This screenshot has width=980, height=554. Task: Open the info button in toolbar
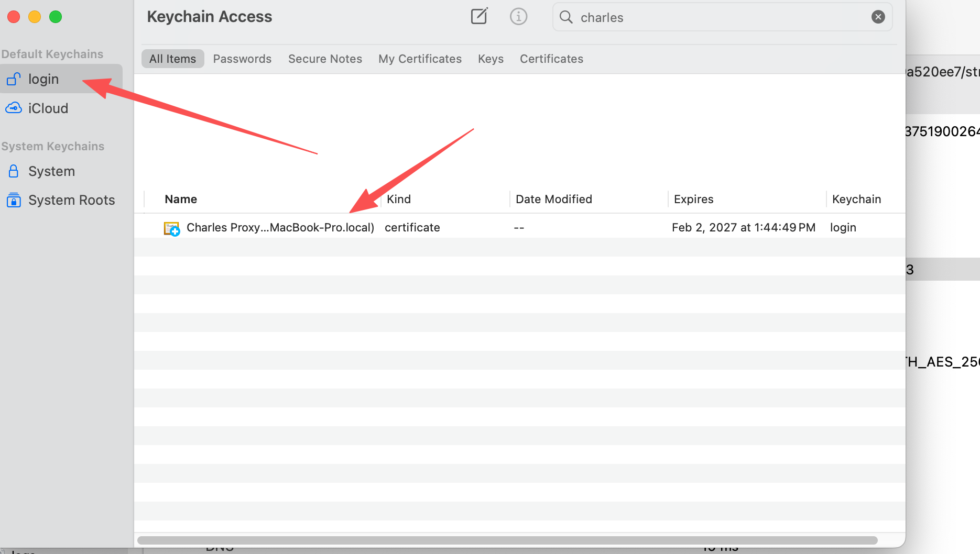(x=518, y=16)
